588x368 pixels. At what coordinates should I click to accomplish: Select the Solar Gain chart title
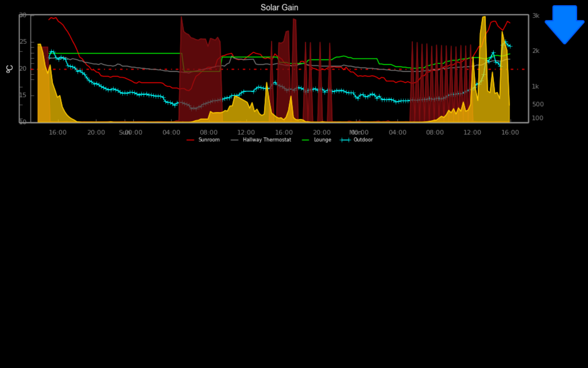click(279, 7)
